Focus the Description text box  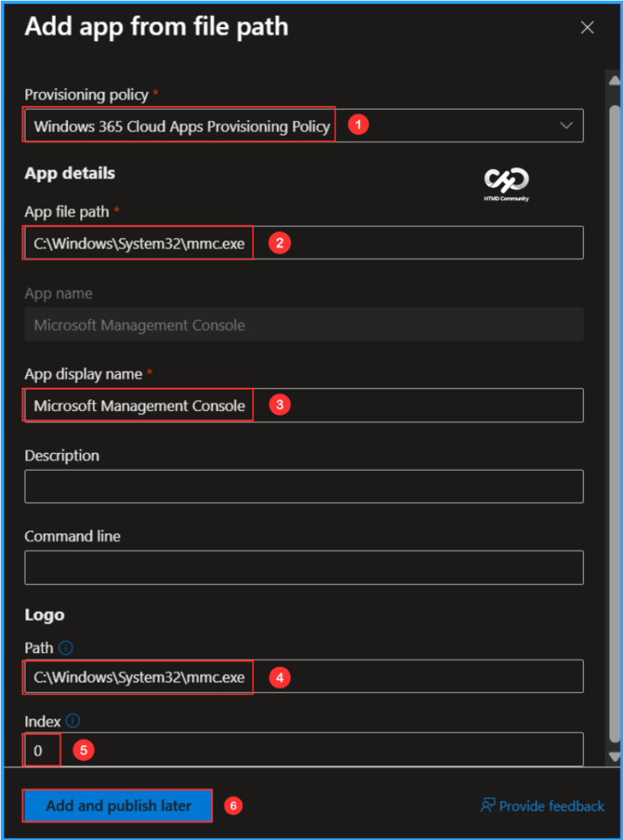coord(304,486)
